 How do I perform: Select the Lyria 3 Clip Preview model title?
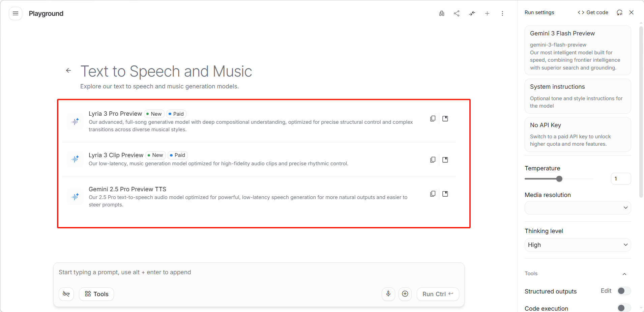116,155
